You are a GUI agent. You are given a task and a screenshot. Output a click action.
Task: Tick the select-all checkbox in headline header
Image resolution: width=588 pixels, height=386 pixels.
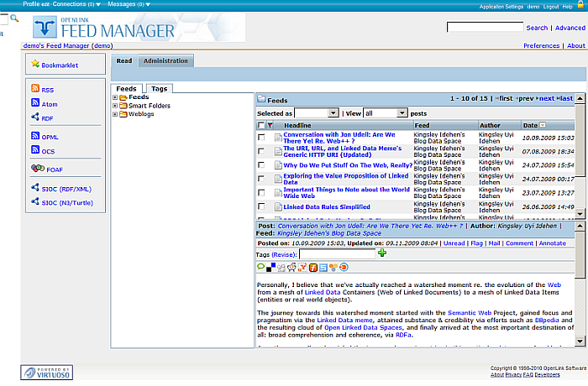[261, 125]
